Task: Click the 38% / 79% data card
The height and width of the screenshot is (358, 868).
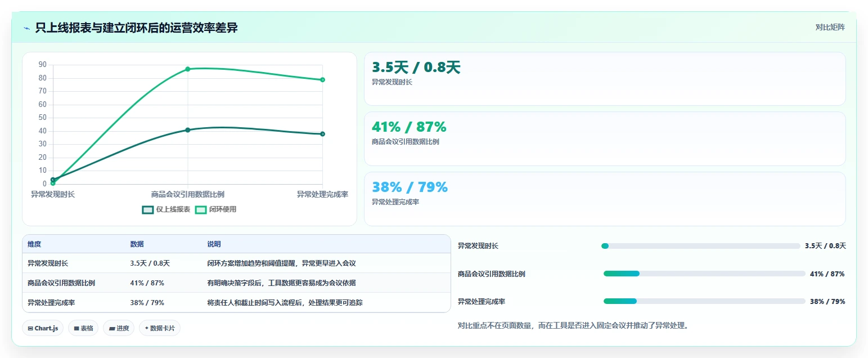Action: point(605,199)
